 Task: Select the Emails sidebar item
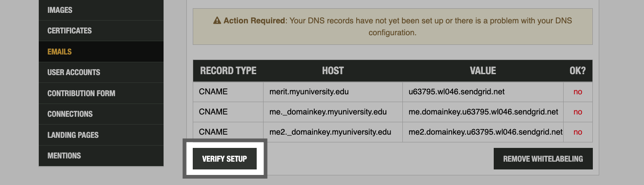coord(59,52)
